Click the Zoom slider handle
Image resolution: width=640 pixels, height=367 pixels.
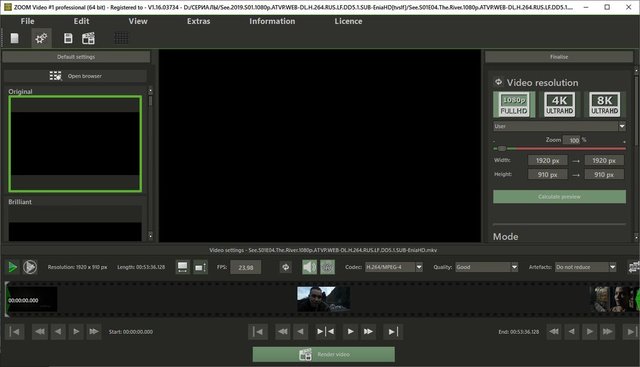[x=502, y=149]
